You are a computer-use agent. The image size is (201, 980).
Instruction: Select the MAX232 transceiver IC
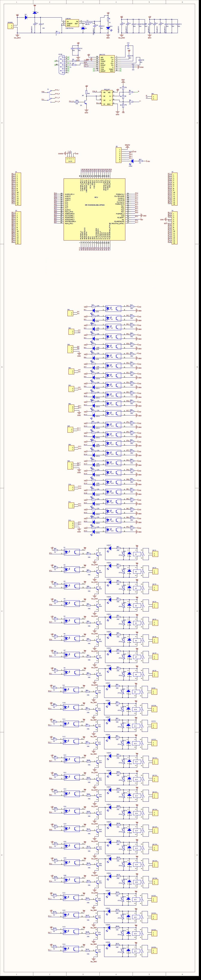107,64
